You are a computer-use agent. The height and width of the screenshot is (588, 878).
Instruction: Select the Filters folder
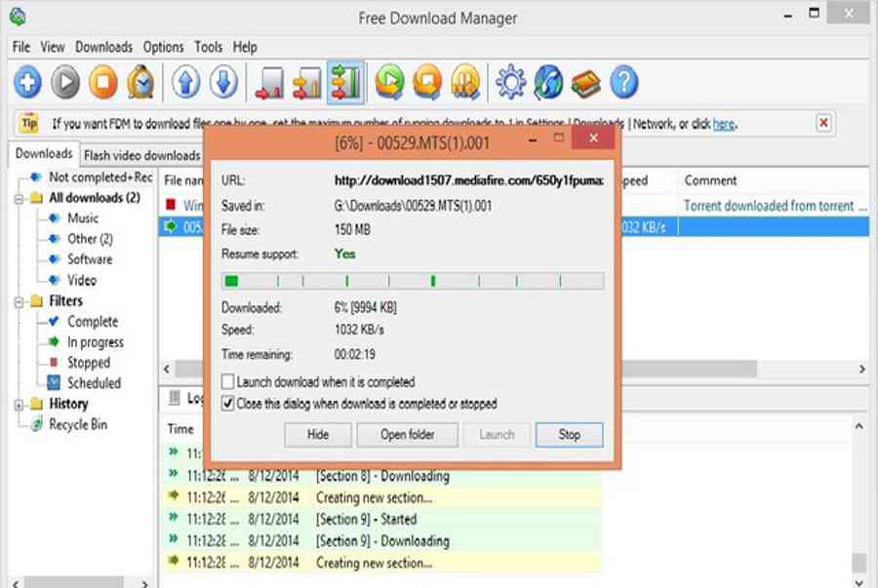pos(65,301)
